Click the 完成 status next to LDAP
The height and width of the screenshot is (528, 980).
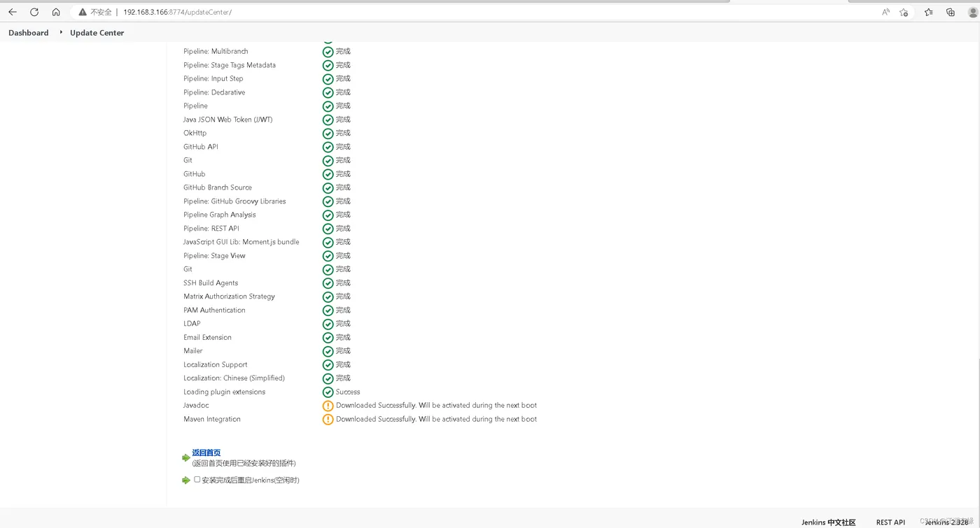[343, 324]
